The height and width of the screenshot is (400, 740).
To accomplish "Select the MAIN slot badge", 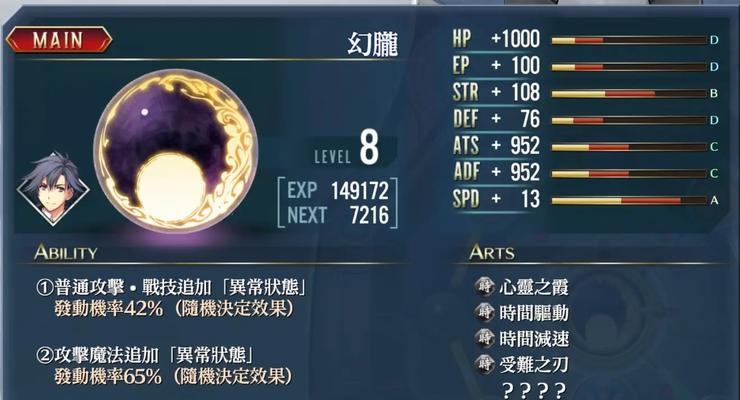I will tap(59, 40).
